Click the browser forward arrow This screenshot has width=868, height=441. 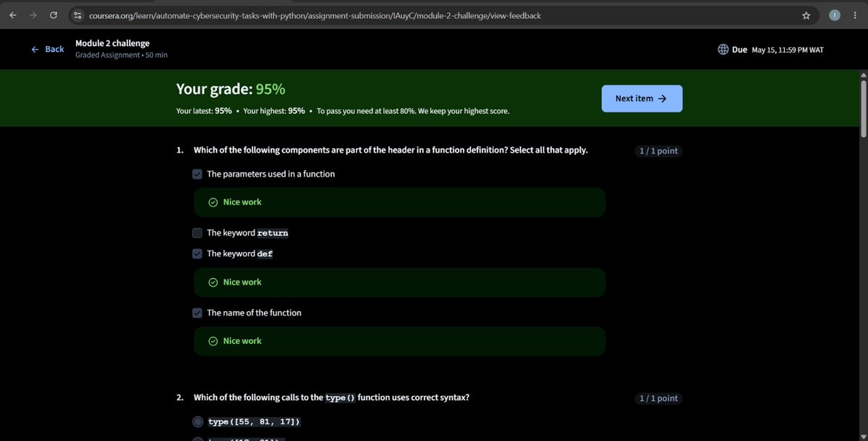pyautogui.click(x=33, y=15)
